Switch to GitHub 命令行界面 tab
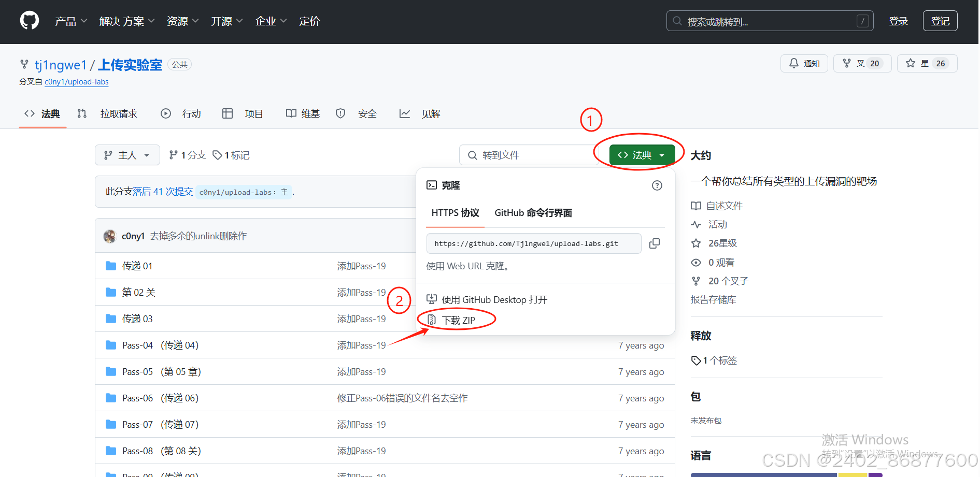Viewport: 980px width, 477px height. (x=532, y=212)
